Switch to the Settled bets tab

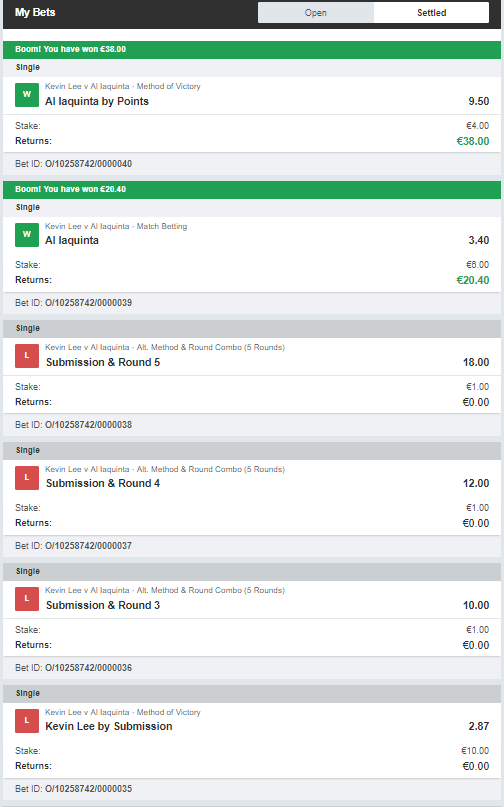431,13
